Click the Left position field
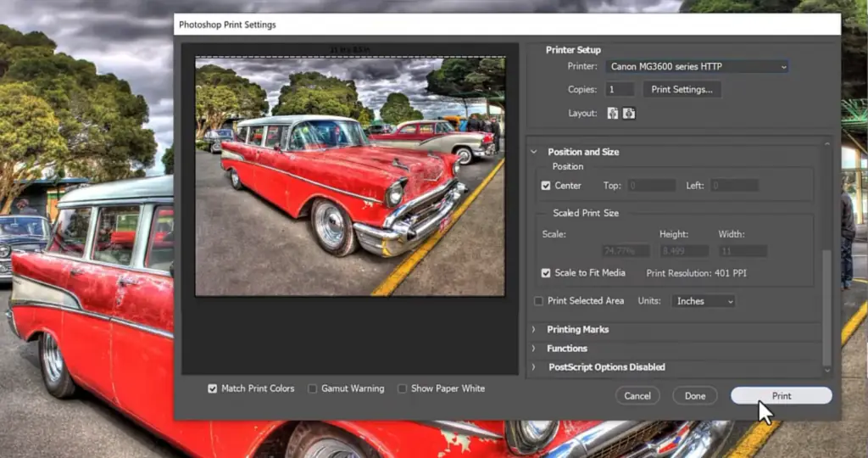This screenshot has width=868, height=458. [x=734, y=186]
